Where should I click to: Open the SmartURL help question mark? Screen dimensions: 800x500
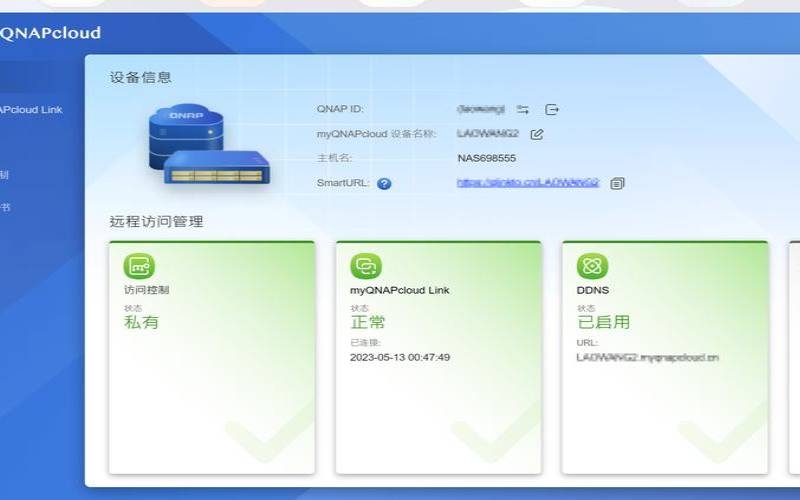(x=384, y=184)
